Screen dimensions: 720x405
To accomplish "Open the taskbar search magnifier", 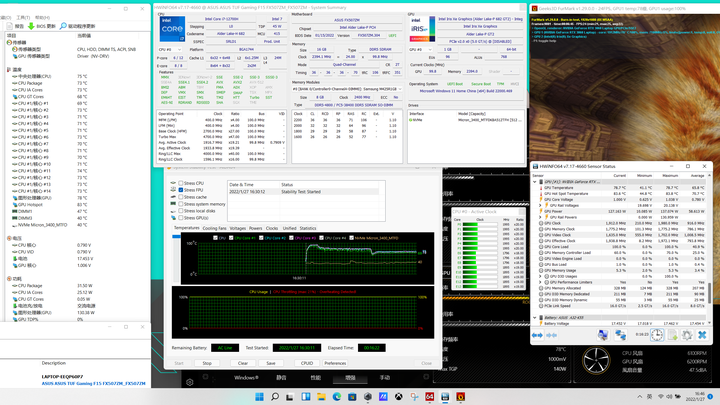I will pyautogui.click(x=275, y=396).
